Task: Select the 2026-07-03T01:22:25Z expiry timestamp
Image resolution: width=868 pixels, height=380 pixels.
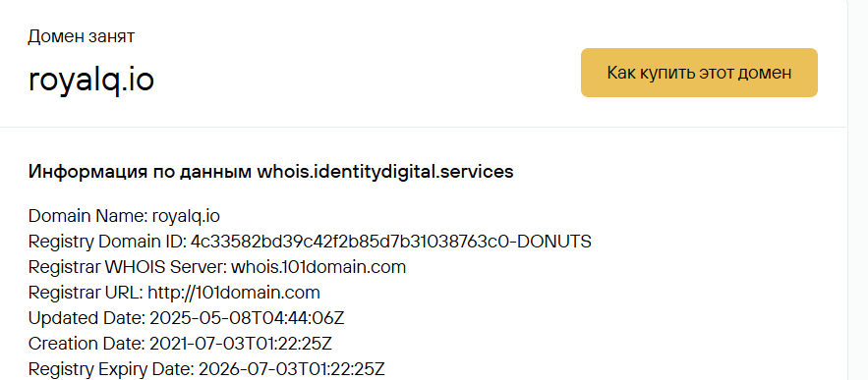Action: 291,369
